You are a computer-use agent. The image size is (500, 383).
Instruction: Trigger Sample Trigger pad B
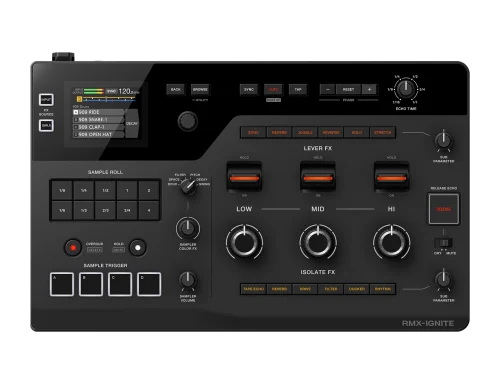pos(91,284)
